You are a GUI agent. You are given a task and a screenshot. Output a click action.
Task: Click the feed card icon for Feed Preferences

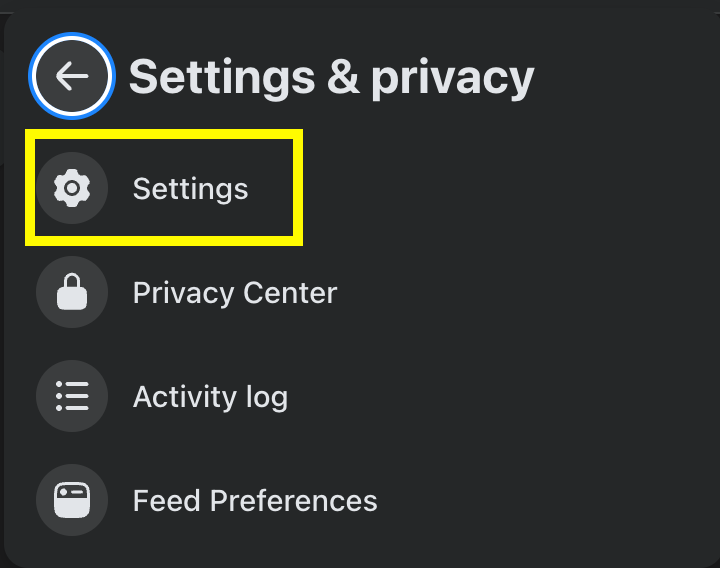(72, 500)
